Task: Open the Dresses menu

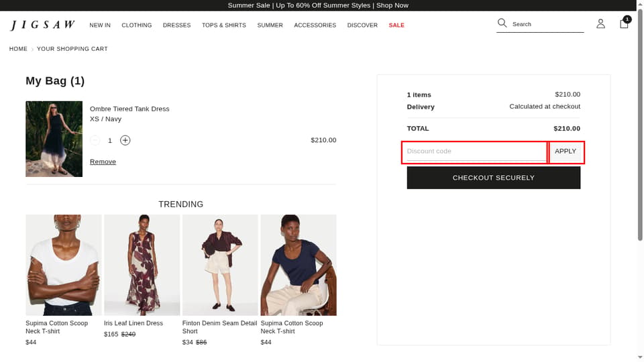Action: click(x=176, y=25)
